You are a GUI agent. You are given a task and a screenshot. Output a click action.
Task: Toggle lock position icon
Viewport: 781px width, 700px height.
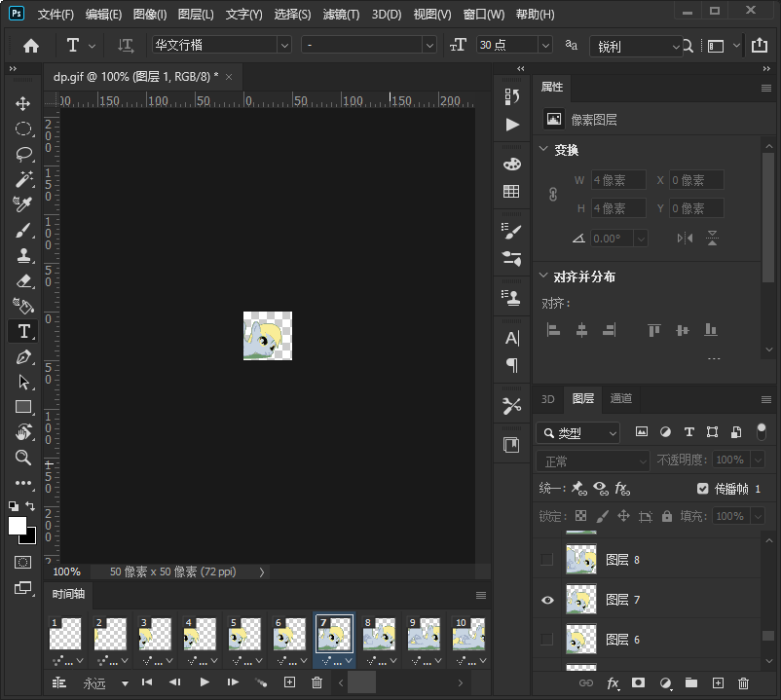[623, 516]
